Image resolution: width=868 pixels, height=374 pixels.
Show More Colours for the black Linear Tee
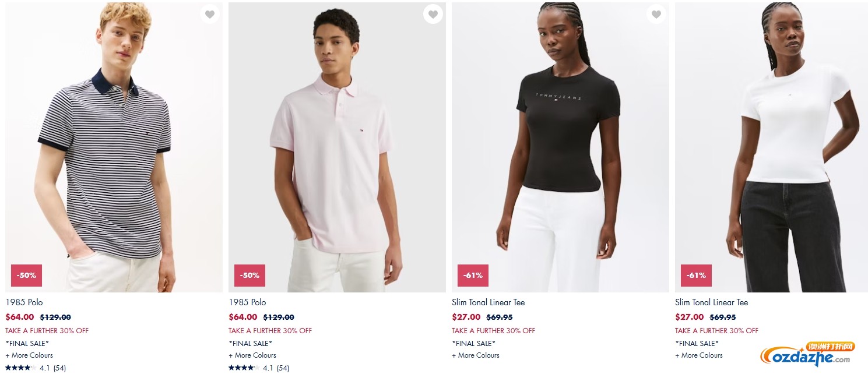(476, 355)
